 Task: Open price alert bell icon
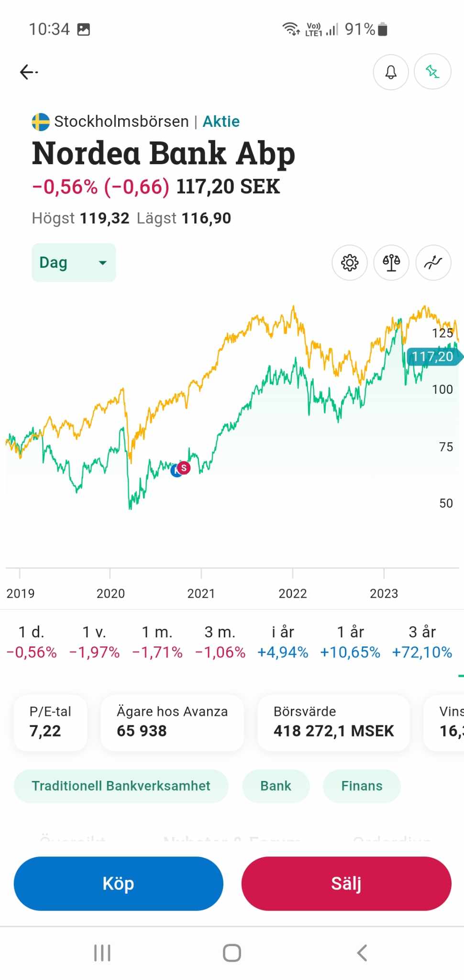pyautogui.click(x=391, y=72)
